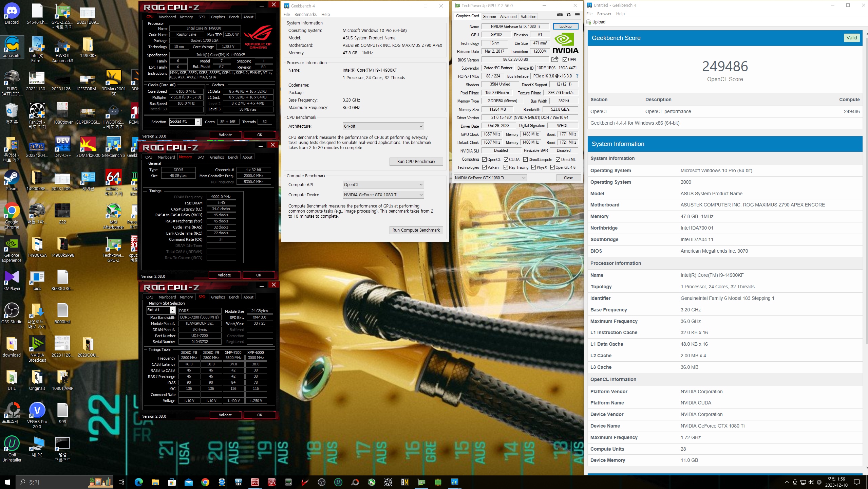Open IObit Uninstaller desktop icon
This screenshot has width=868, height=489.
click(x=12, y=448)
